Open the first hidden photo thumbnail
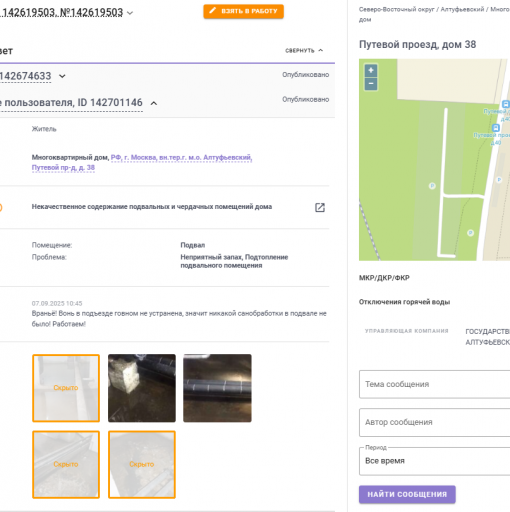The width and height of the screenshot is (510, 512). [x=66, y=388]
